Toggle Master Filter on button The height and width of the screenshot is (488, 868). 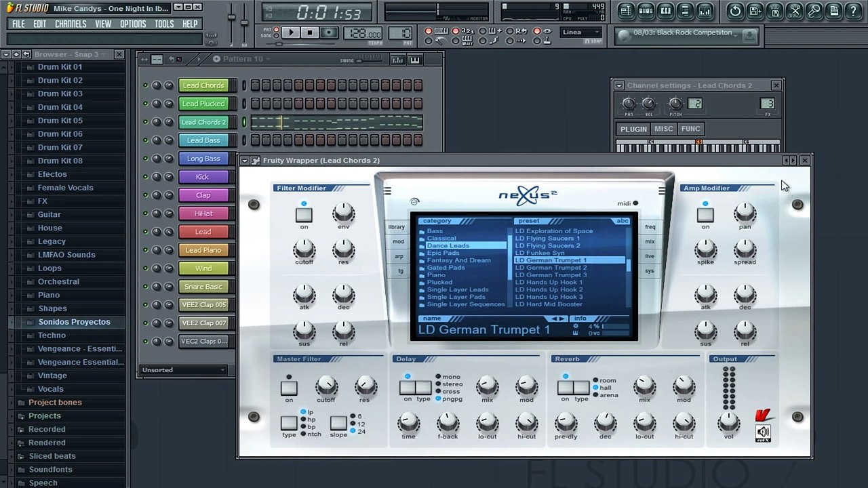point(289,388)
